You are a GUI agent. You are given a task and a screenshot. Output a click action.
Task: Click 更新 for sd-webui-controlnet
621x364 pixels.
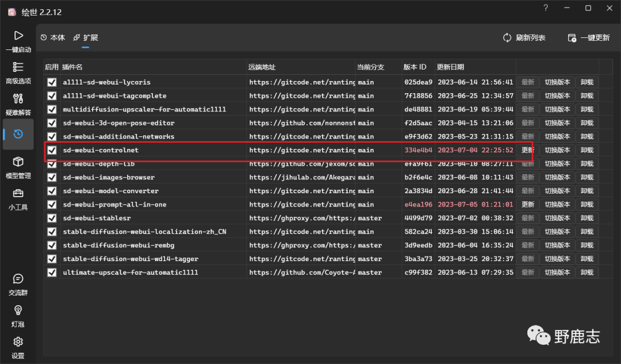coord(527,150)
